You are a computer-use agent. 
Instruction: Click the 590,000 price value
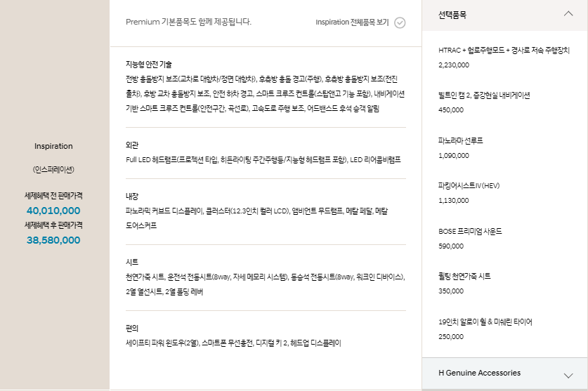click(451, 246)
